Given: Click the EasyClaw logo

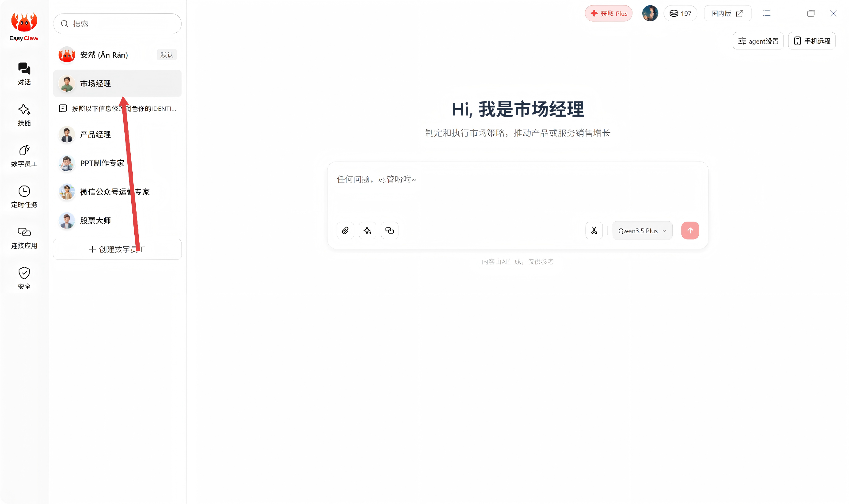Looking at the screenshot, I should click(24, 27).
